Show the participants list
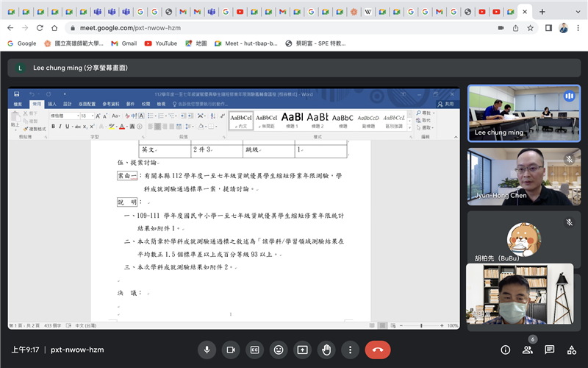This screenshot has height=368, width=588. pyautogui.click(x=527, y=350)
